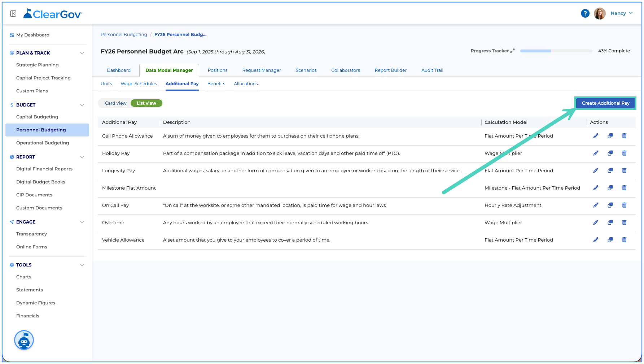Delete the Longevity Pay entry
This screenshot has height=364, width=644.
(624, 170)
